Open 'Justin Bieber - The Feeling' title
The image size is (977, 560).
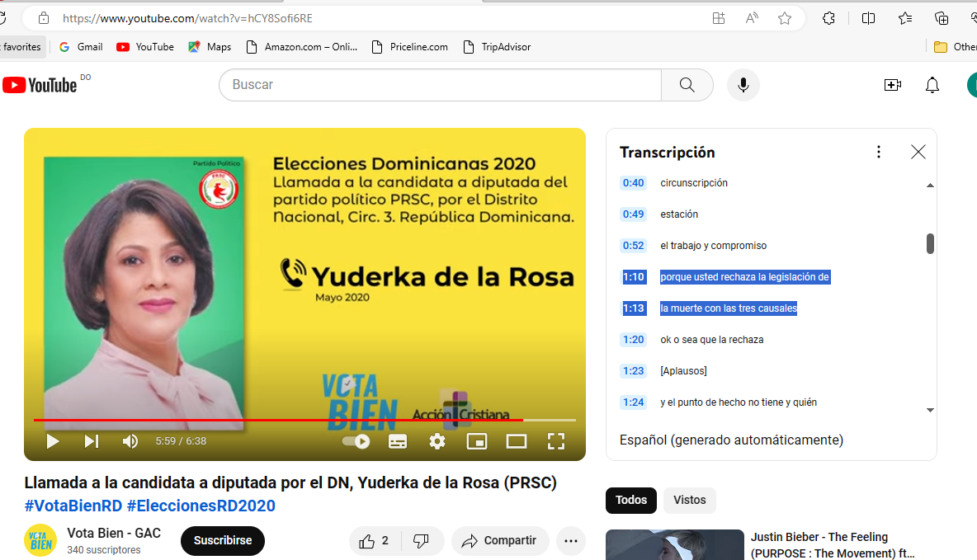[x=833, y=545]
